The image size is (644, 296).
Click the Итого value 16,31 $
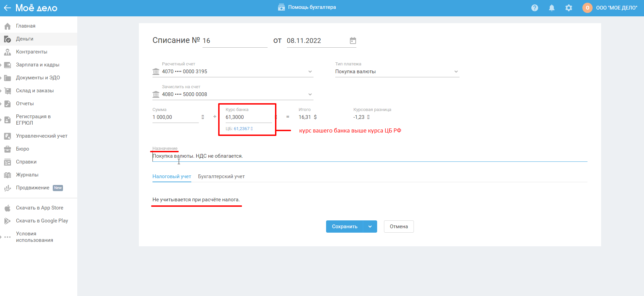308,117
